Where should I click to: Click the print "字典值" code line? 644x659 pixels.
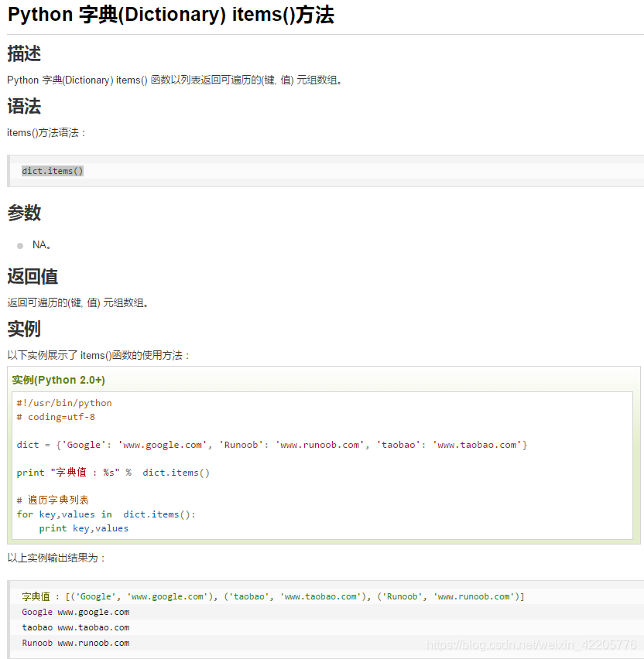tap(113, 473)
